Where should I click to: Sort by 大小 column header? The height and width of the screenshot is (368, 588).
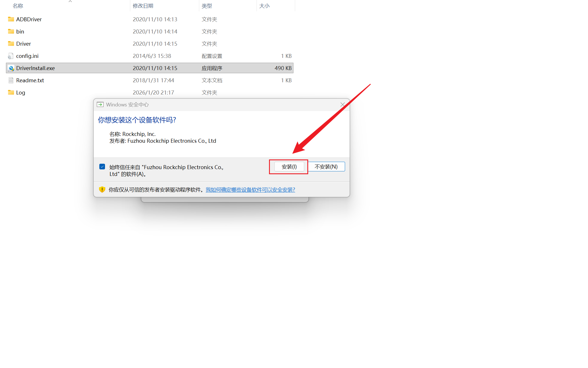coord(264,6)
